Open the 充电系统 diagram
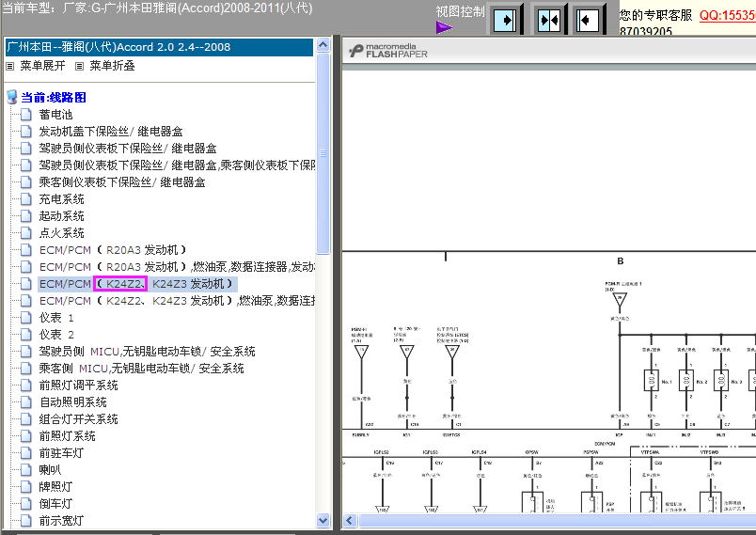Viewport: 756px width, 535px height. [x=62, y=199]
